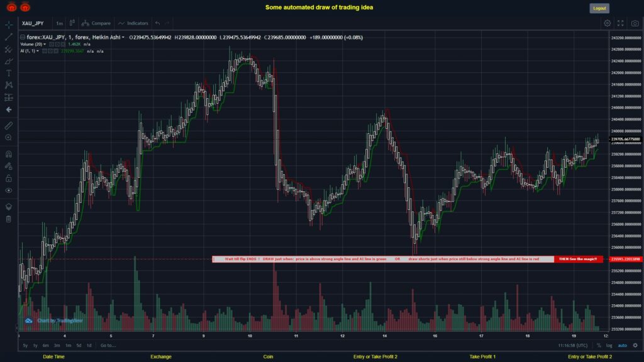Image resolution: width=644 pixels, height=362 pixels.
Task: Click the Logout button
Action: [x=599, y=8]
